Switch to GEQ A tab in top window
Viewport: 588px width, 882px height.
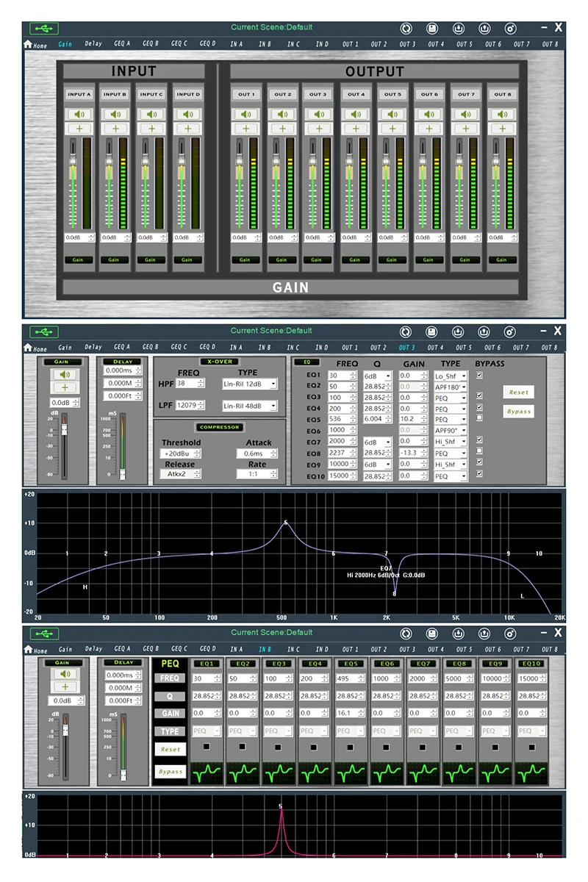(122, 44)
